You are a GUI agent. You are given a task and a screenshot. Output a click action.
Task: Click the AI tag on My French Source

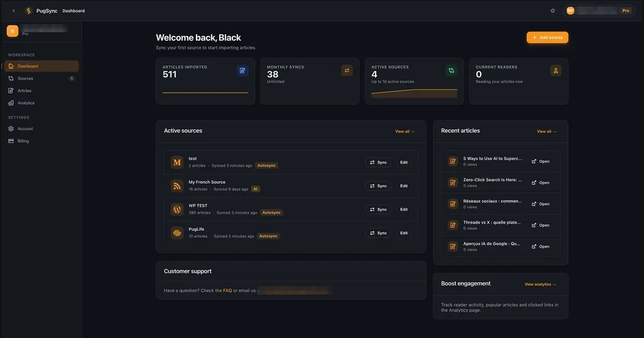coord(255,189)
